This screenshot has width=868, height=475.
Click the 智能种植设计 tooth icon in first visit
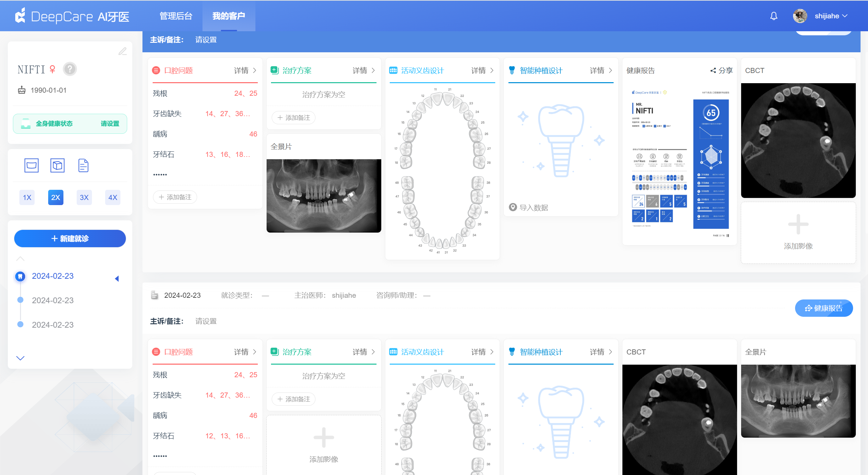tap(512, 70)
